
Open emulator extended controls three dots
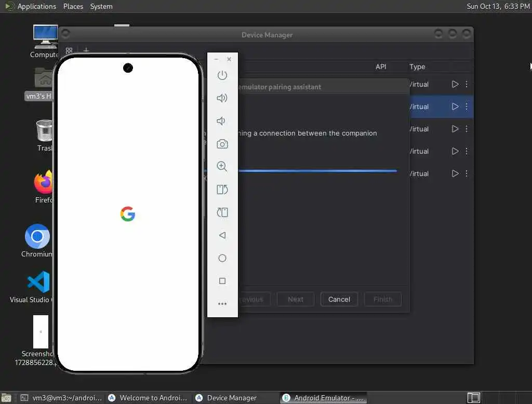(222, 304)
